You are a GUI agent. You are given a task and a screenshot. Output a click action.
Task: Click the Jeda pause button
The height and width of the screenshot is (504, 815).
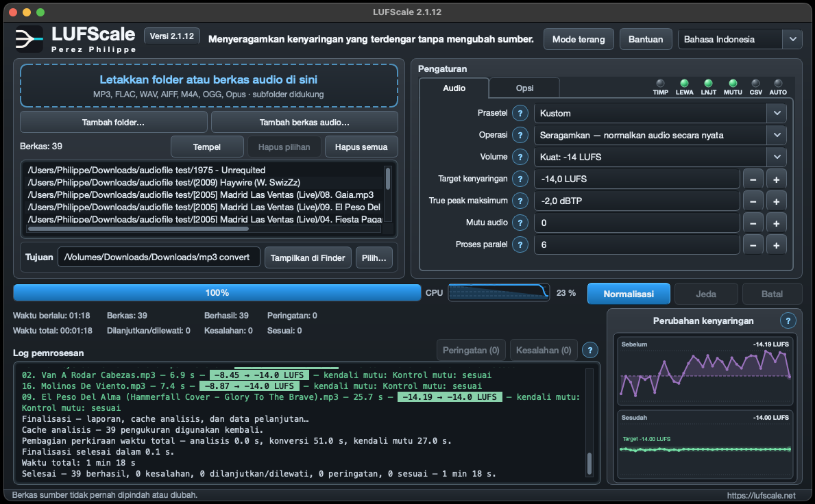click(x=706, y=294)
